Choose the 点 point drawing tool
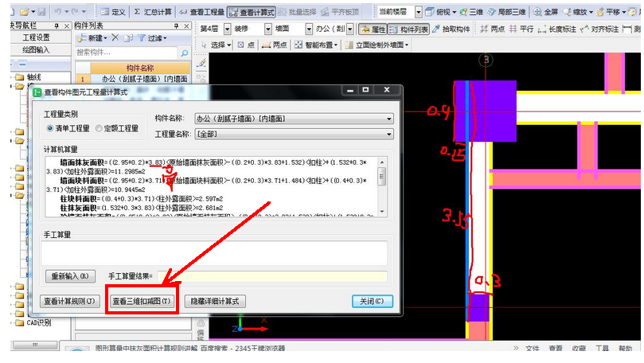The image size is (644, 363). coord(246,45)
